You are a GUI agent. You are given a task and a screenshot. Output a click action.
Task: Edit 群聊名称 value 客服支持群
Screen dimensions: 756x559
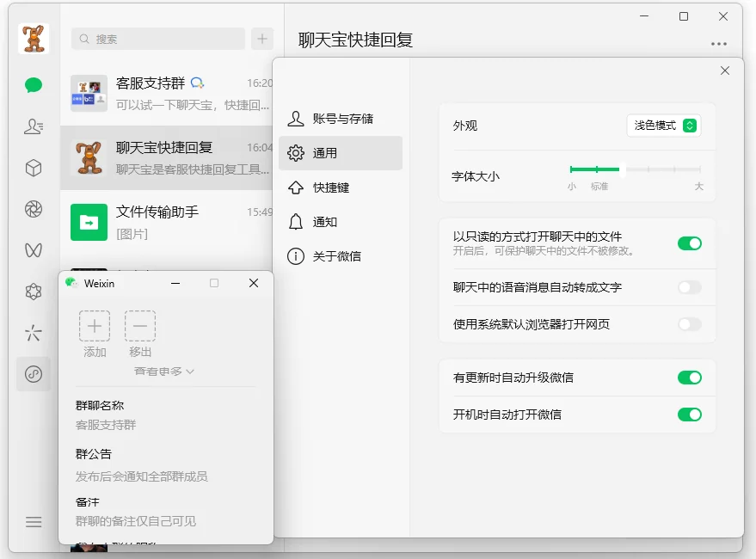point(106,425)
